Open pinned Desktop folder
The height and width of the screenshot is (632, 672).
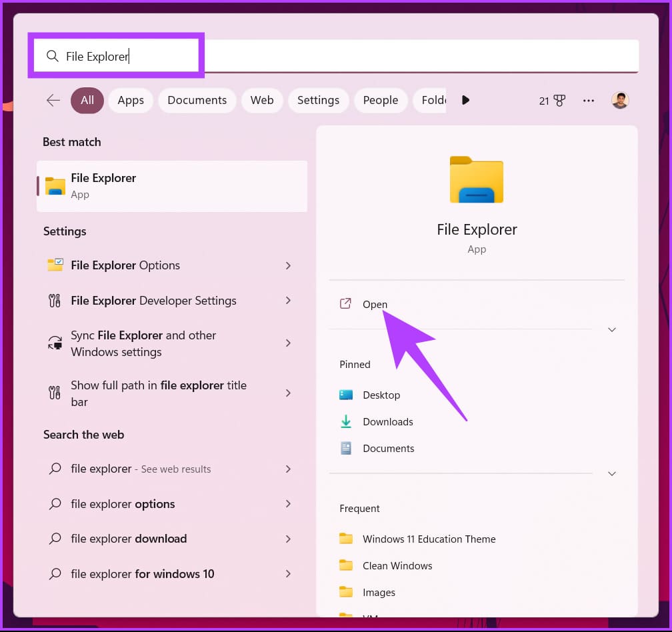coord(381,395)
